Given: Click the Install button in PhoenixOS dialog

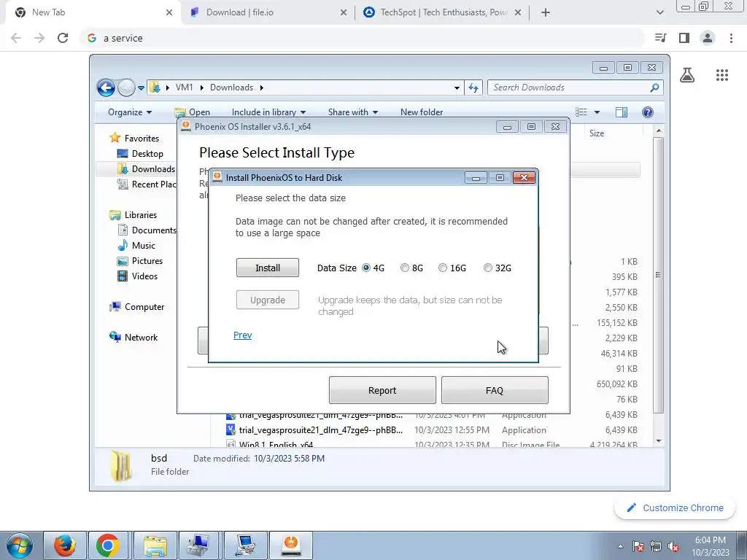Looking at the screenshot, I should 267,268.
